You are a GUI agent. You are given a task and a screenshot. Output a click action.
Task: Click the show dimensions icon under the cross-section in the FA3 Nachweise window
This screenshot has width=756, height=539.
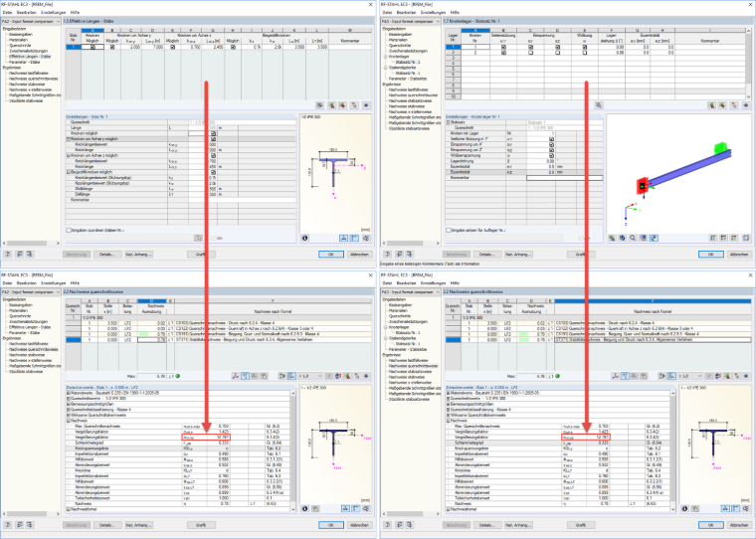click(725, 508)
